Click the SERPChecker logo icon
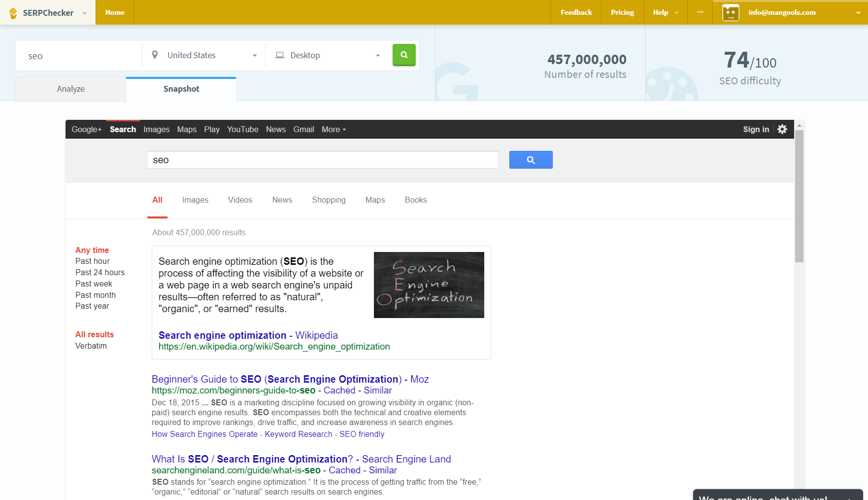Screen dimensions: 868x500 click(x=13, y=13)
